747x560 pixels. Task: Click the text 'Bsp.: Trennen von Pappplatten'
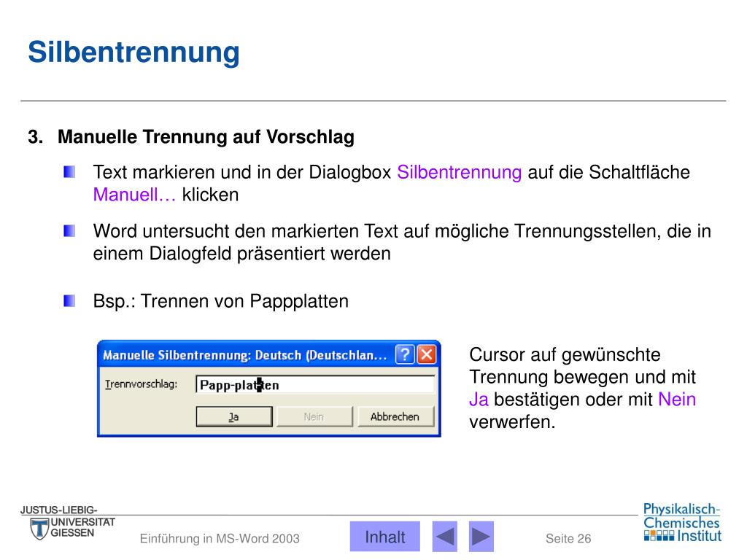pos(221,301)
